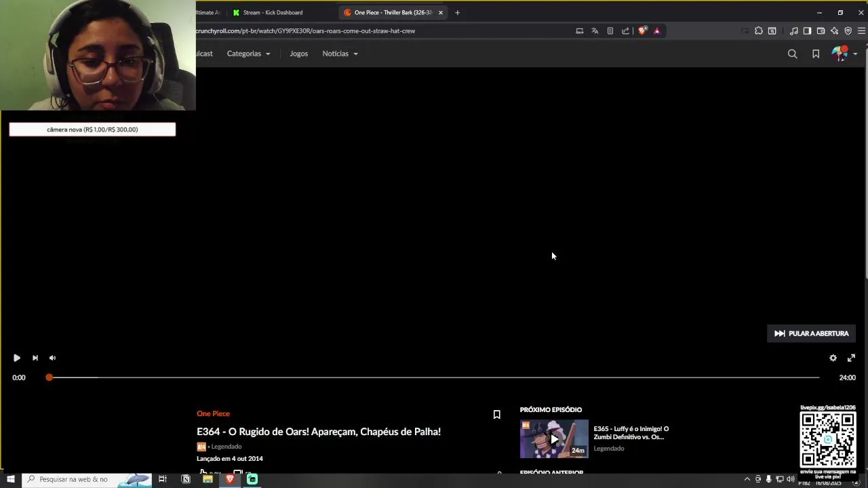The image size is (868, 488).
Task: Seek to the middle of the video timeline
Action: click(x=434, y=378)
